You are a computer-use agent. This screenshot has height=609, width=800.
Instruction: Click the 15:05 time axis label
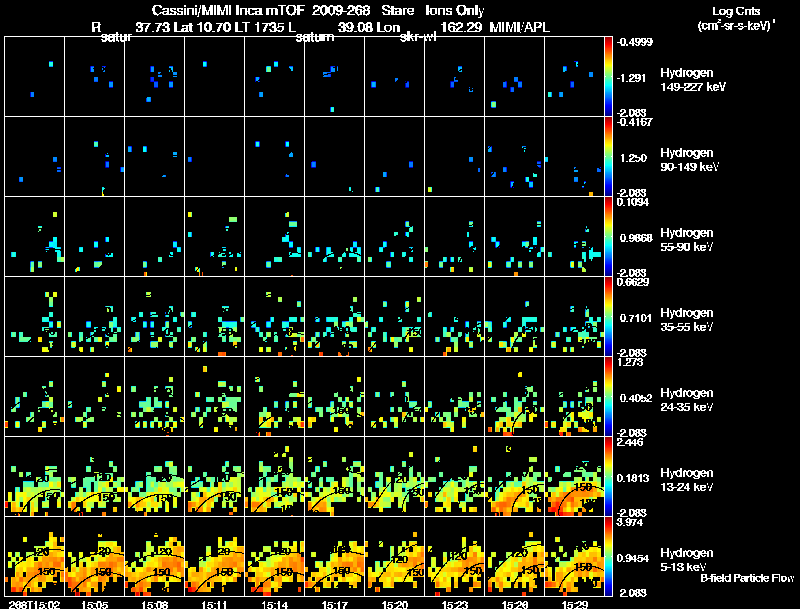tap(95, 603)
